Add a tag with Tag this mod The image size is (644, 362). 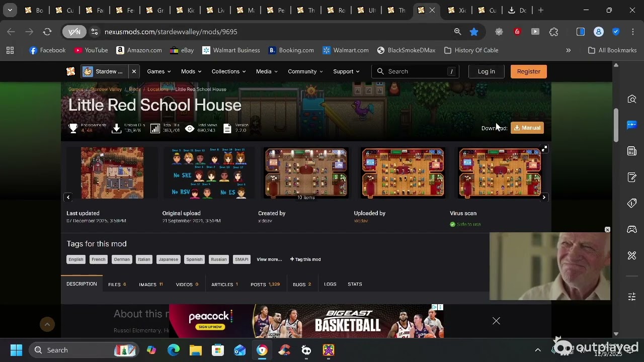click(x=305, y=259)
